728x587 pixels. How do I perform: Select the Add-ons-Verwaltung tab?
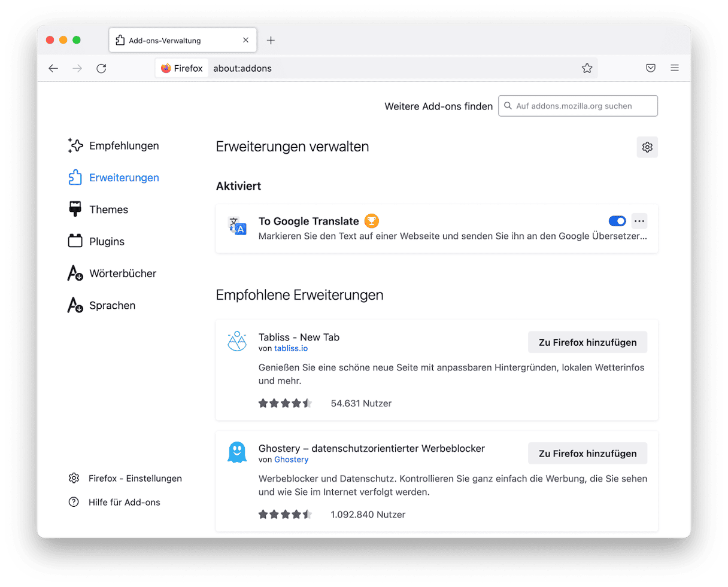[183, 40]
